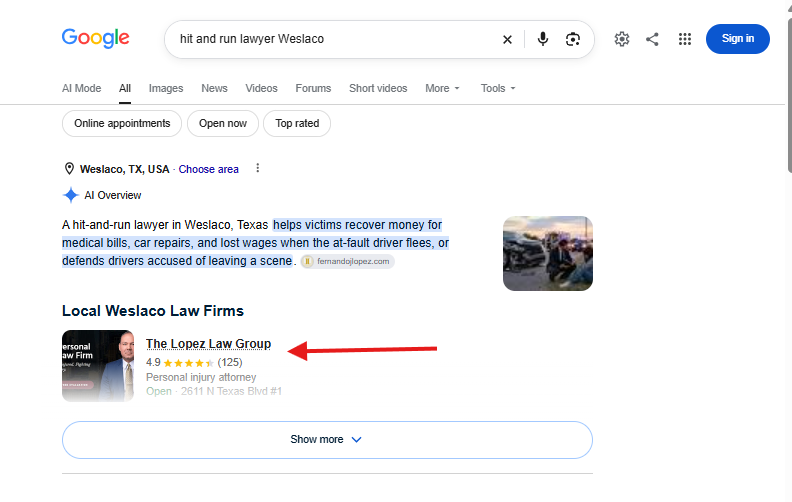
Task: Open Google Lens image search
Action: [572, 39]
